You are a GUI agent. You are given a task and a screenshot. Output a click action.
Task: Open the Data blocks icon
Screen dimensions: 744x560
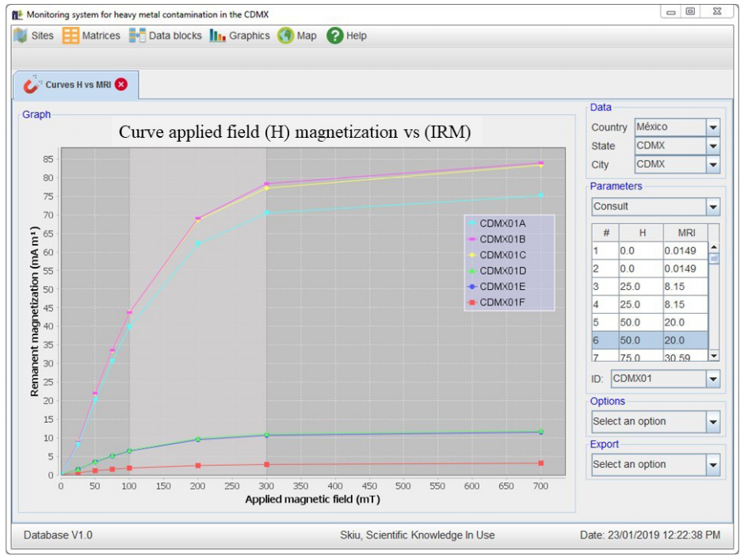pyautogui.click(x=138, y=36)
